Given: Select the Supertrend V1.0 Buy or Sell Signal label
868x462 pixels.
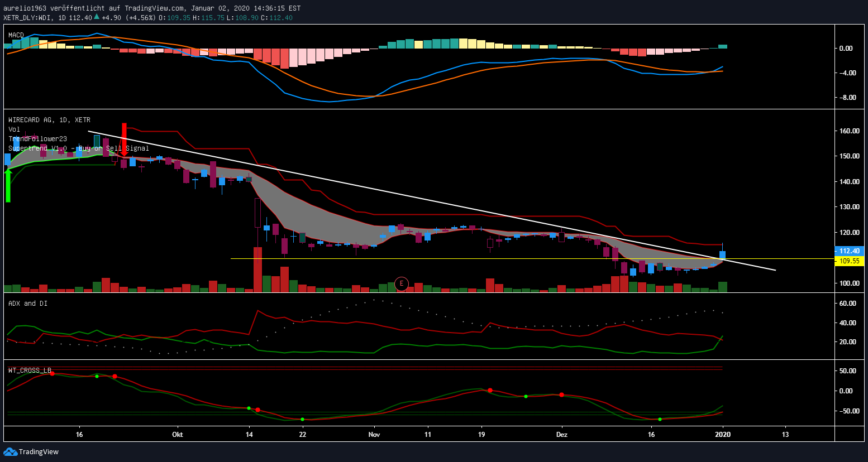Looking at the screenshot, I should pyautogui.click(x=79, y=148).
